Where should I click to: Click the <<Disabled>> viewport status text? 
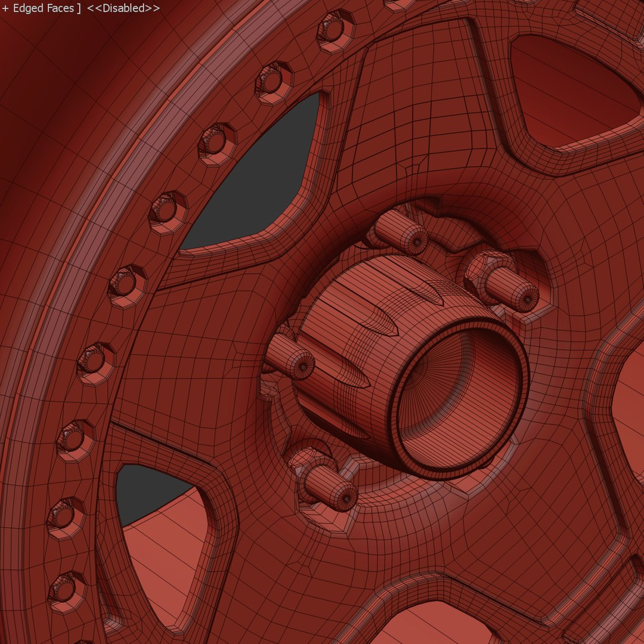[123, 8]
